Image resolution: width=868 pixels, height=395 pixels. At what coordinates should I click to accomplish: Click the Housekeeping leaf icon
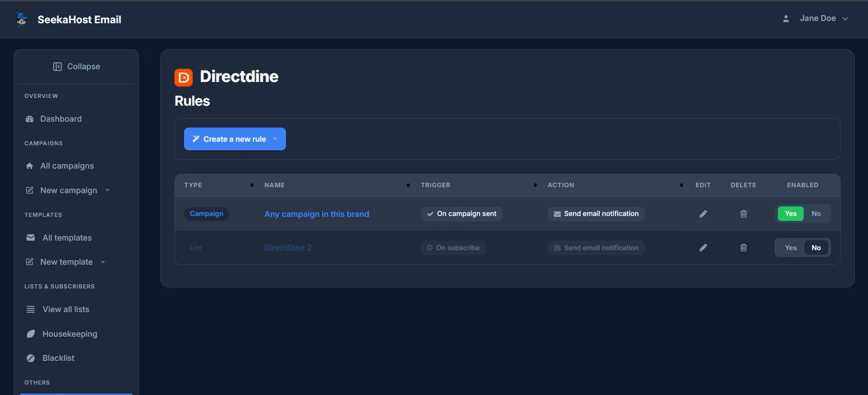(31, 334)
